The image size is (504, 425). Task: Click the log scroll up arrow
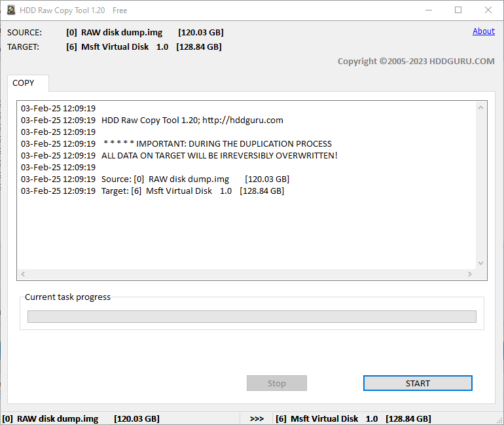pos(481,107)
